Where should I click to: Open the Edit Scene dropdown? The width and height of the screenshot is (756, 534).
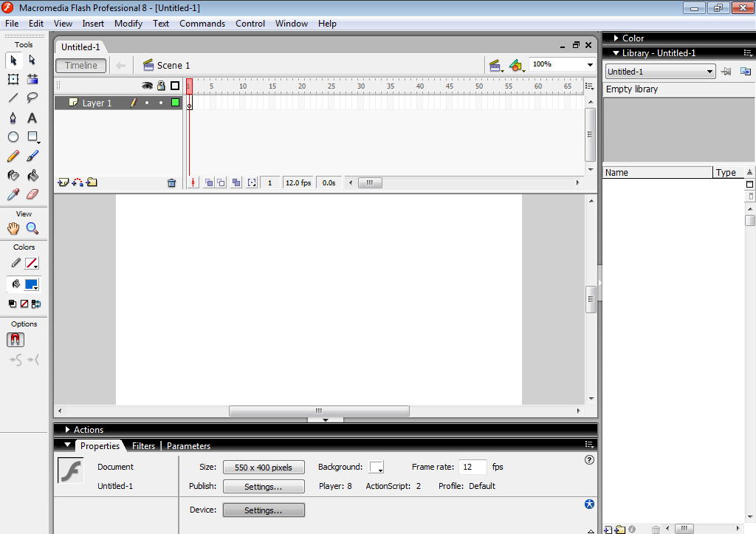coord(495,66)
